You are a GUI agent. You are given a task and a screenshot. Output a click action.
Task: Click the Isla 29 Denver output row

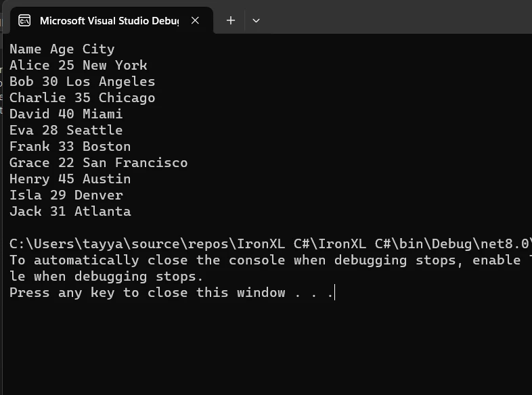pos(66,195)
